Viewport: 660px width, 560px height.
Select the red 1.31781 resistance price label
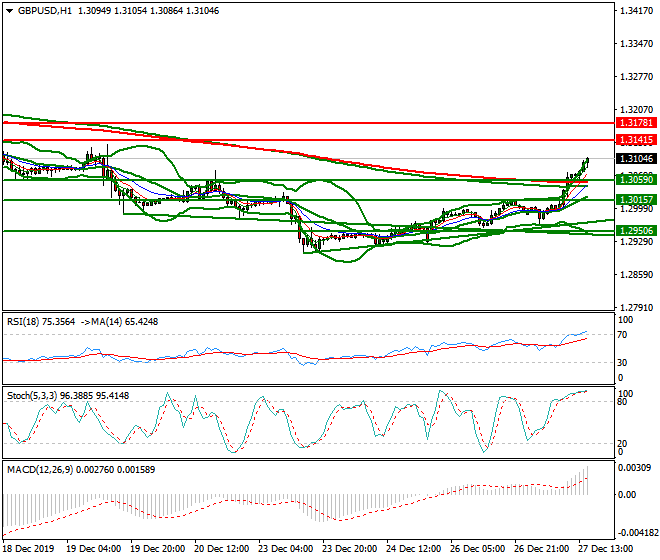tap(636, 123)
